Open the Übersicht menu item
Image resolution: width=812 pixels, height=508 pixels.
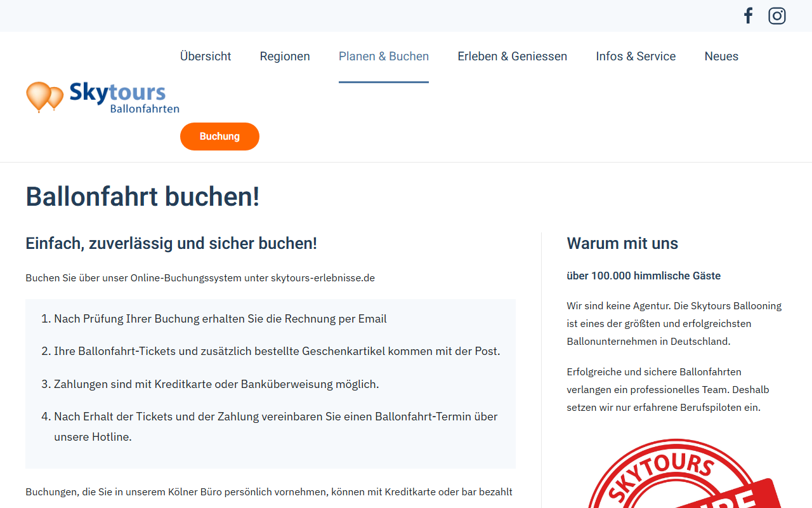pyautogui.click(x=206, y=57)
